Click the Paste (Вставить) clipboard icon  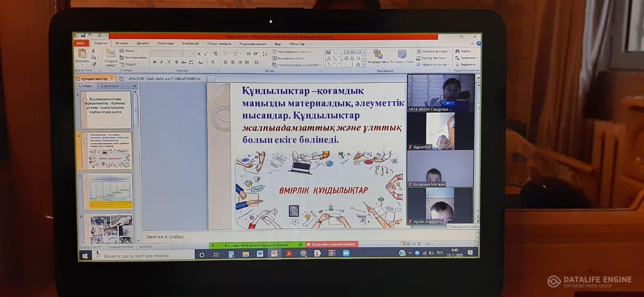(x=82, y=54)
